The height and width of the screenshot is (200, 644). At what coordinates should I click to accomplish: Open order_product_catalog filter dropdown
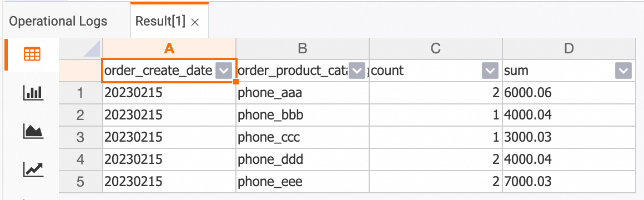[x=357, y=71]
